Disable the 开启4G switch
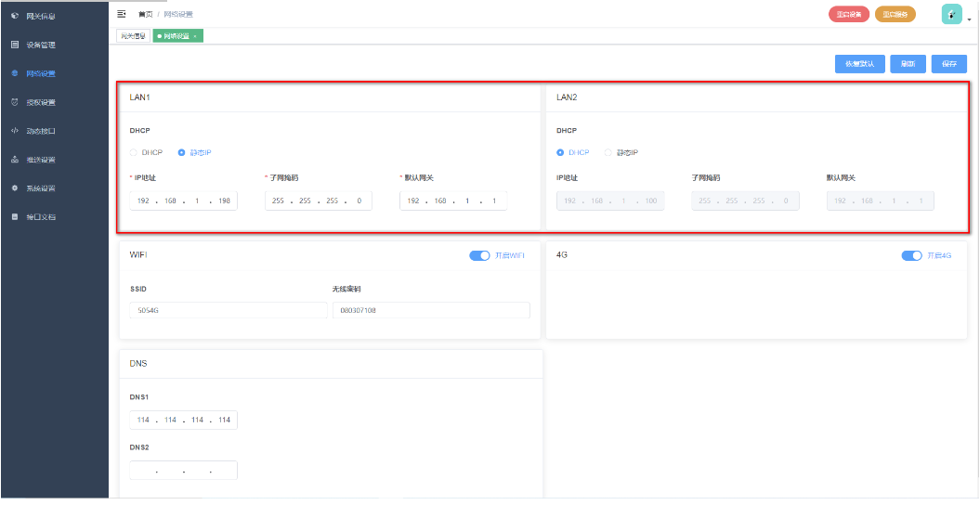This screenshot has width=980, height=505. click(911, 255)
